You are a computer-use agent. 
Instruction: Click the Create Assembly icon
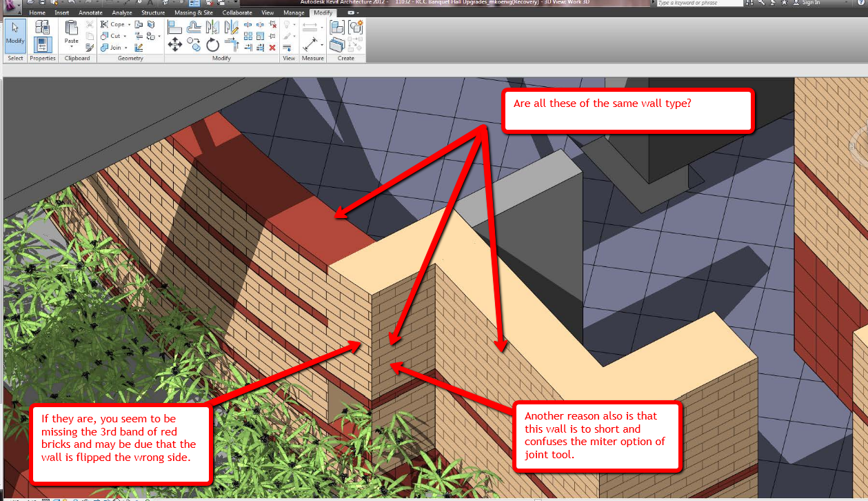(337, 27)
